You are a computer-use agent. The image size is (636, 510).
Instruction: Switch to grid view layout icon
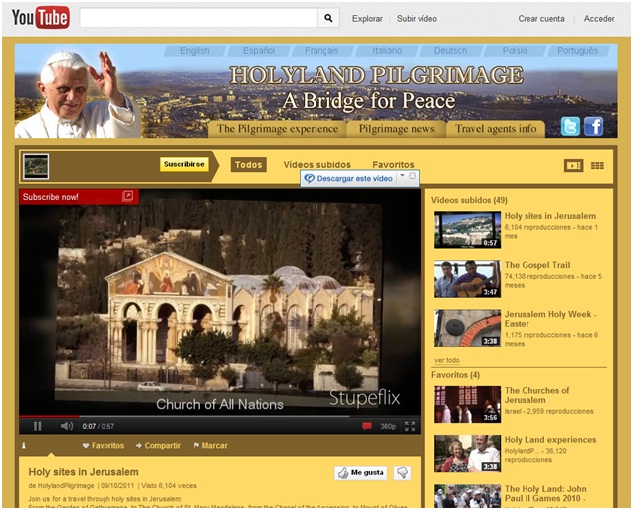pyautogui.click(x=597, y=165)
